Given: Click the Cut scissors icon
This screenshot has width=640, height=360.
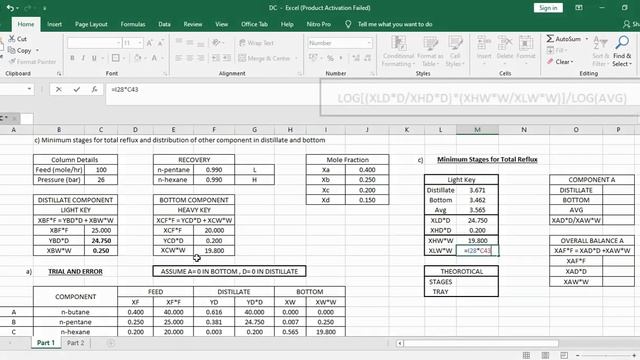Looking at the screenshot, I should pyautogui.click(x=12, y=39).
